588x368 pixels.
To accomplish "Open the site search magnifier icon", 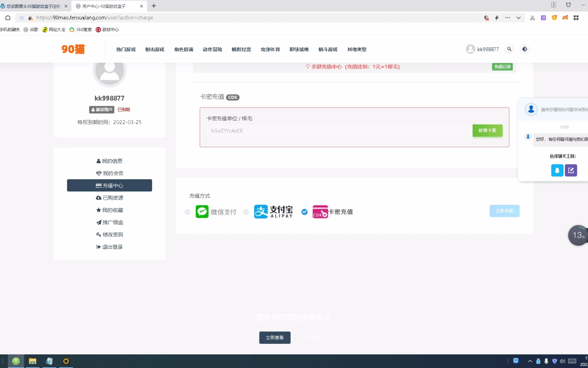I will pyautogui.click(x=509, y=49).
